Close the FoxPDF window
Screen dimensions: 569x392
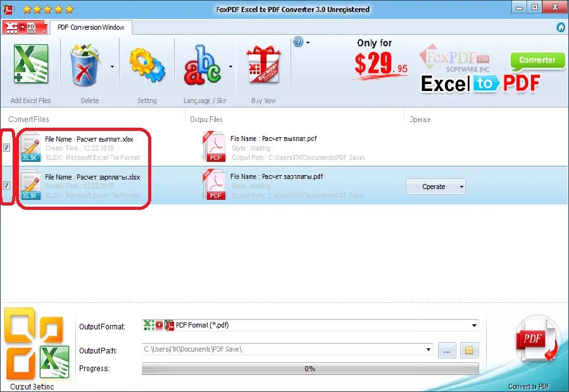coord(555,8)
